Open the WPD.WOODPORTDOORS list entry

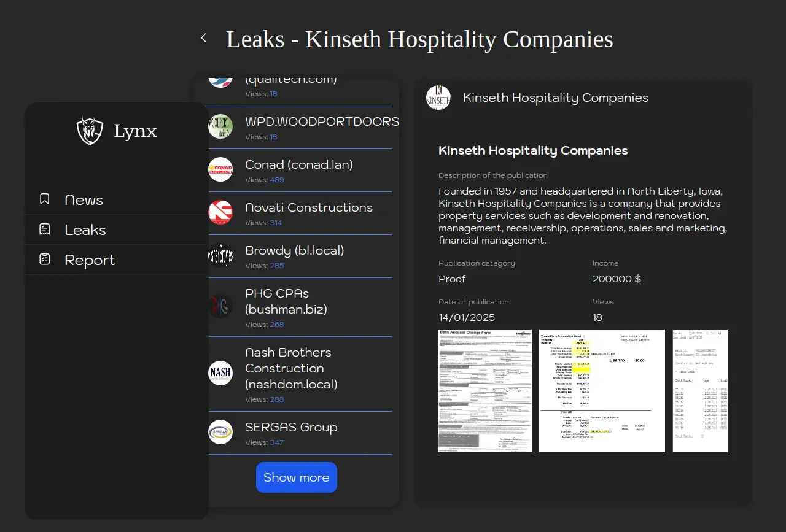point(322,121)
